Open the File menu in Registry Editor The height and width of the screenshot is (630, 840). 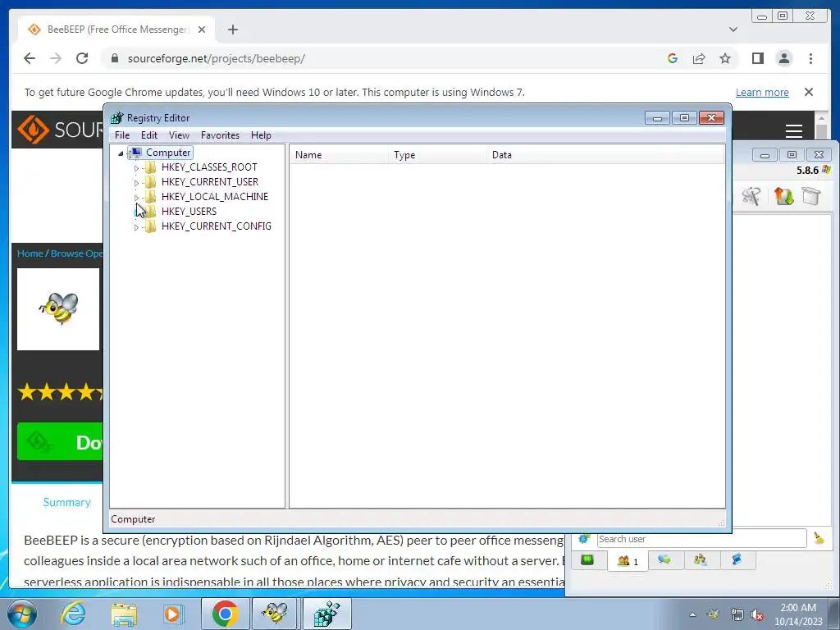tap(122, 135)
